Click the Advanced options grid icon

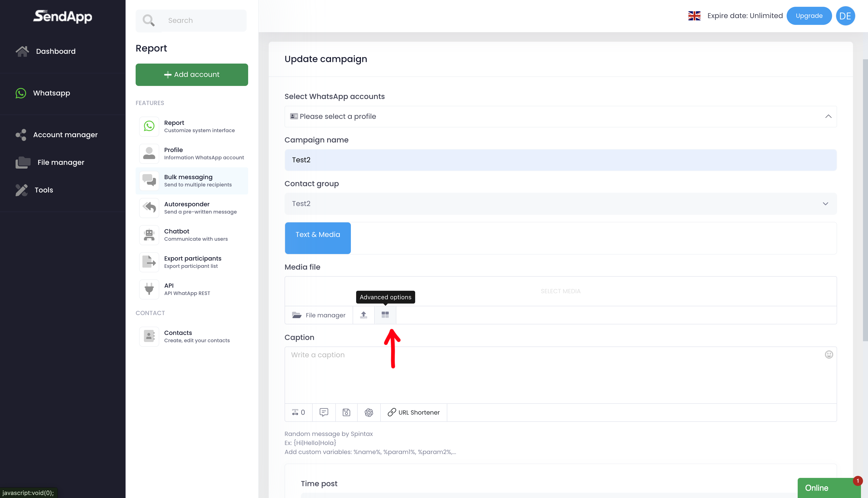(385, 315)
